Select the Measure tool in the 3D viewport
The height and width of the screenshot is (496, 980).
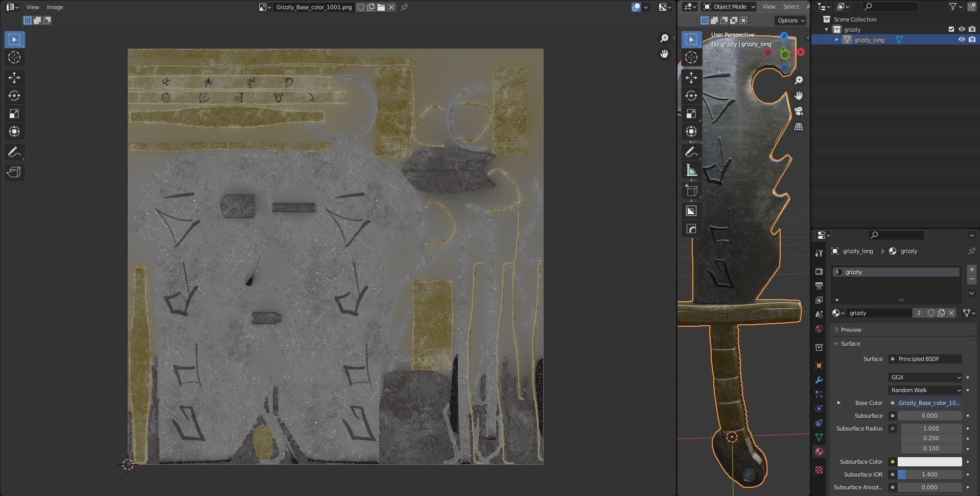[x=691, y=170]
